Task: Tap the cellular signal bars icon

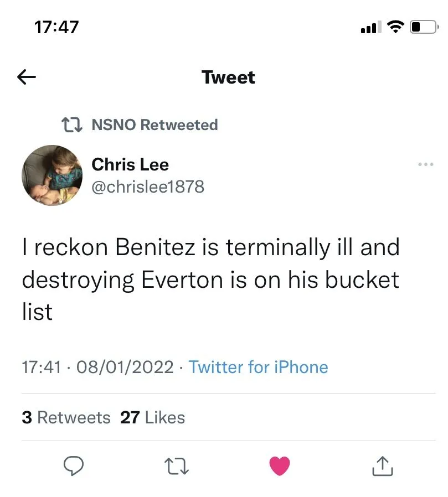Action: coord(370,27)
